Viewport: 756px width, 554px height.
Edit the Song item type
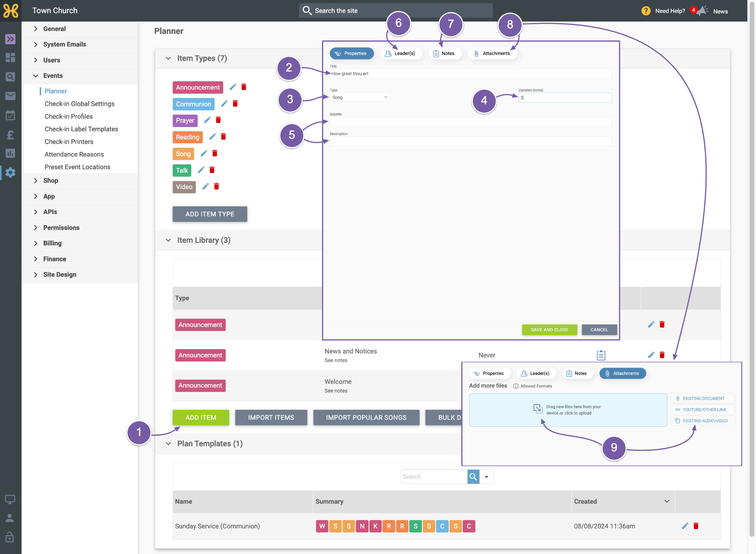click(204, 153)
